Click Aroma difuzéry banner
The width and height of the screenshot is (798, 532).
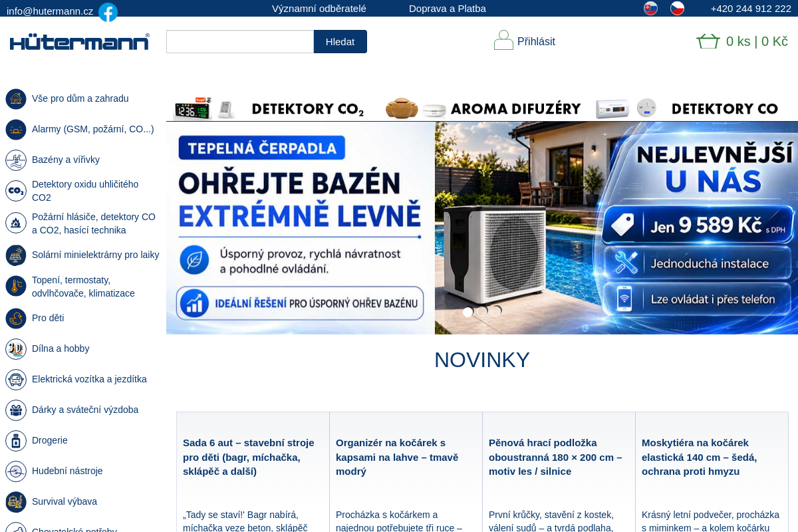coord(484,108)
